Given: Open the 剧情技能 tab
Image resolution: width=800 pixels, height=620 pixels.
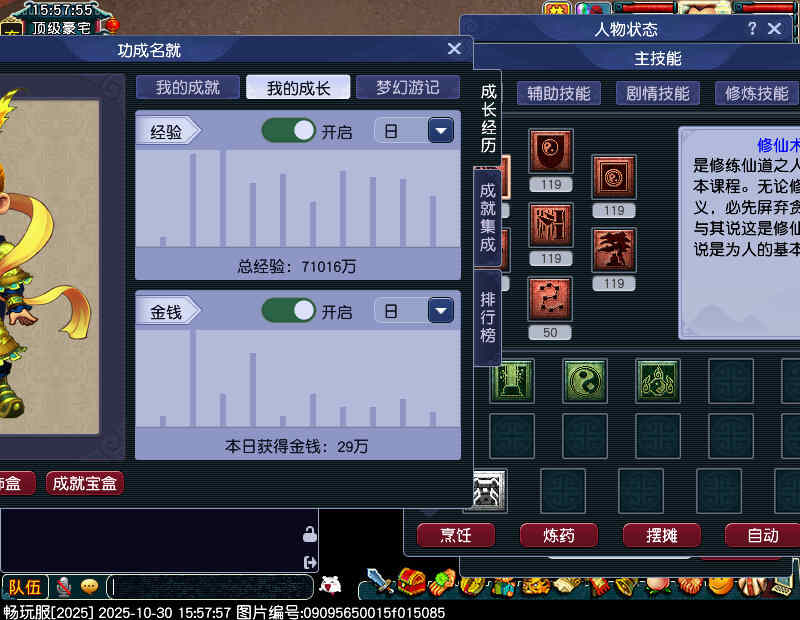Looking at the screenshot, I should pyautogui.click(x=658, y=93).
